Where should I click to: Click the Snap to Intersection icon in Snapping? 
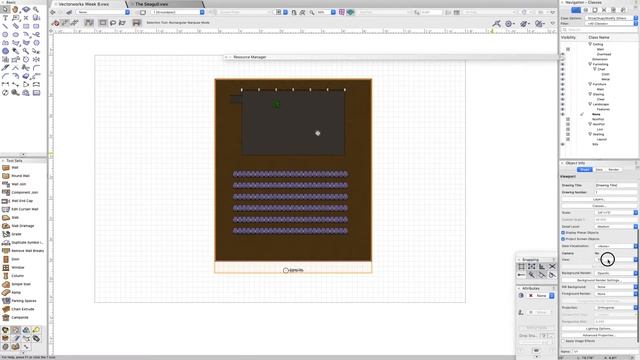[552, 267]
